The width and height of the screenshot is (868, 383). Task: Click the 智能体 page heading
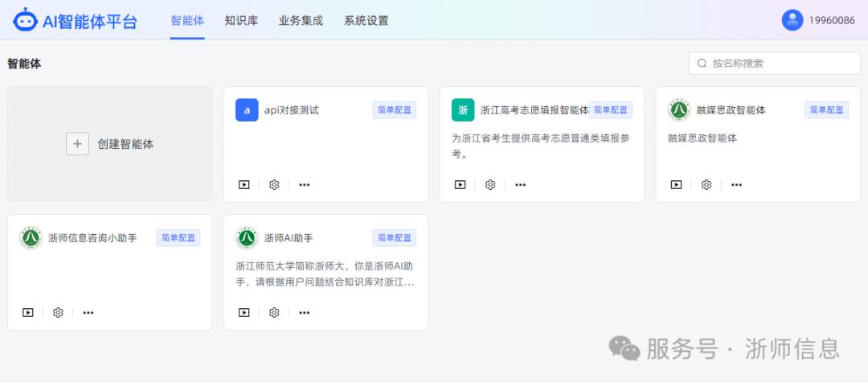(24, 64)
